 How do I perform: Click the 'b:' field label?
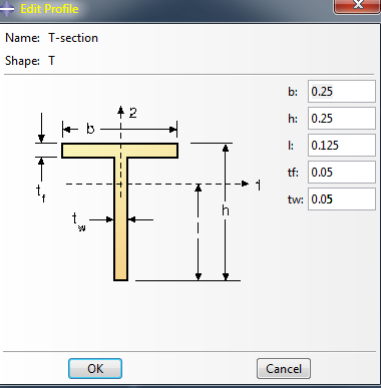(x=293, y=91)
